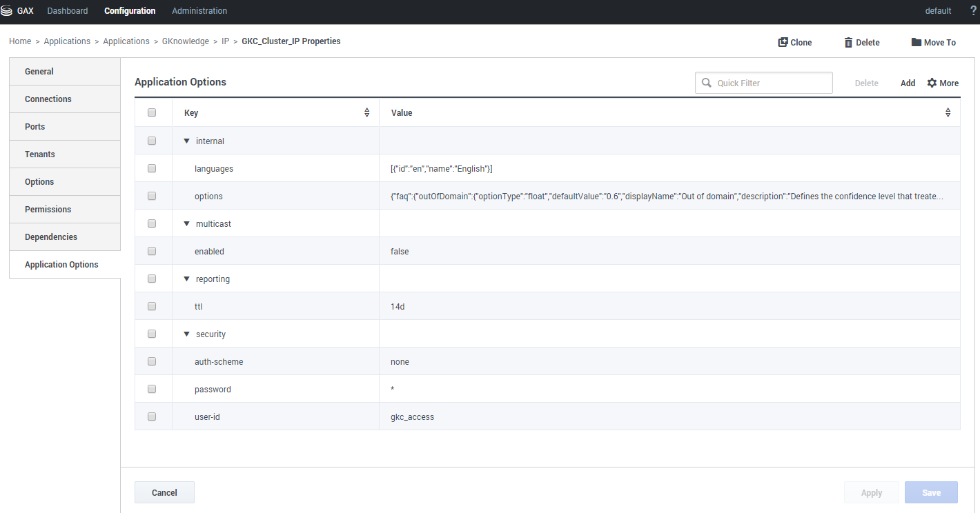980x513 pixels.
Task: Click the Value column sort arrows
Action: point(948,112)
